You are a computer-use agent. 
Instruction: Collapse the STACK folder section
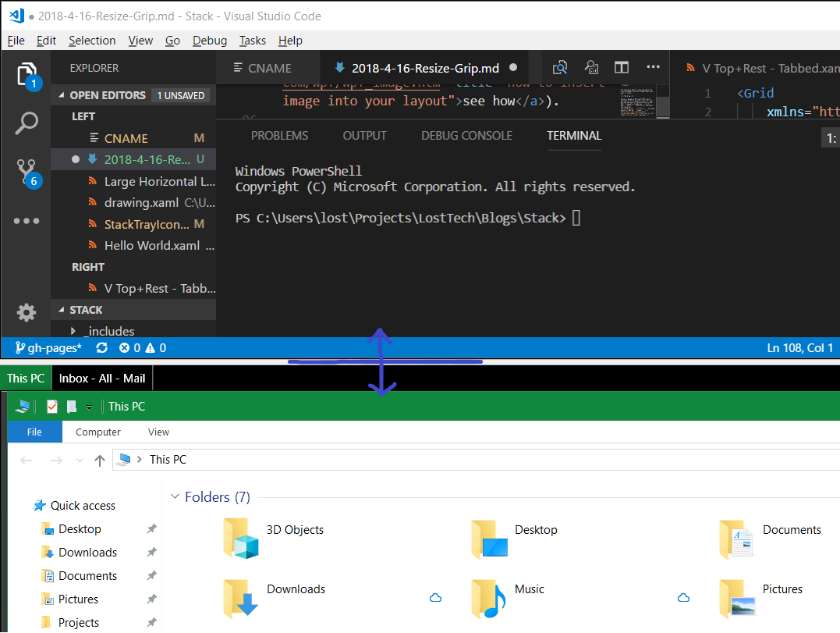click(x=62, y=310)
